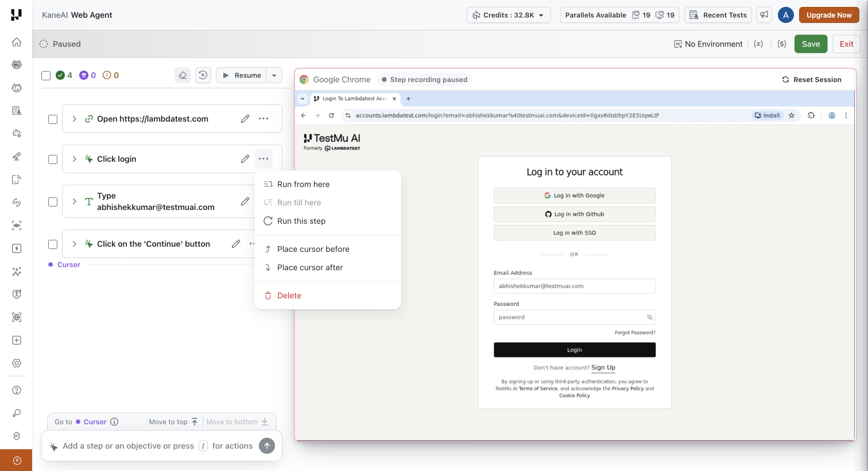
Task: Select 'Place cursor after'
Action: coord(328,267)
